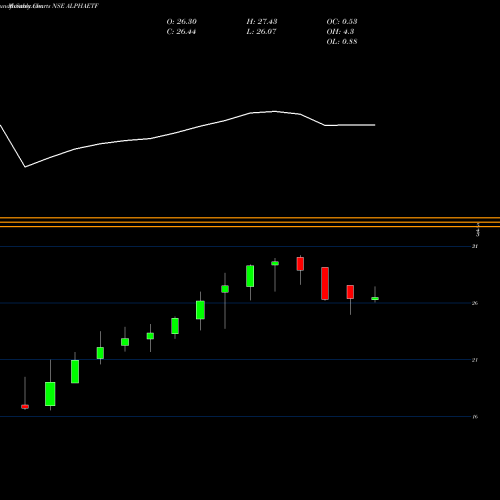Click the high value 'H: 27.43'
Screen dimensions: 500x500
(262, 22)
